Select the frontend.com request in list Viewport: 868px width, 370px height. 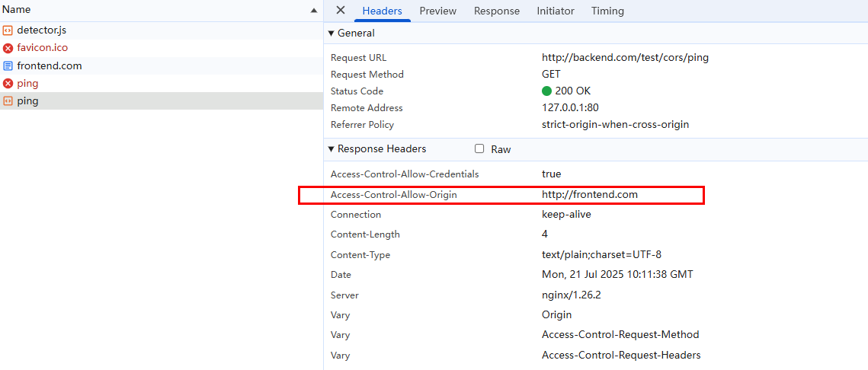pos(50,66)
